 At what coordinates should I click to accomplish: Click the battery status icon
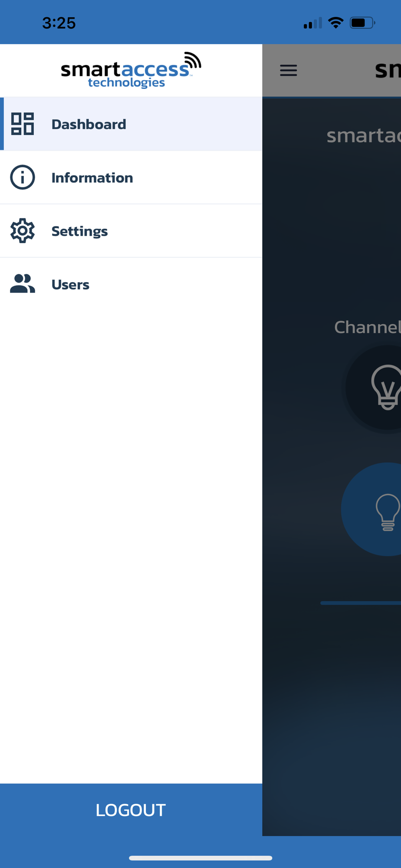363,23
